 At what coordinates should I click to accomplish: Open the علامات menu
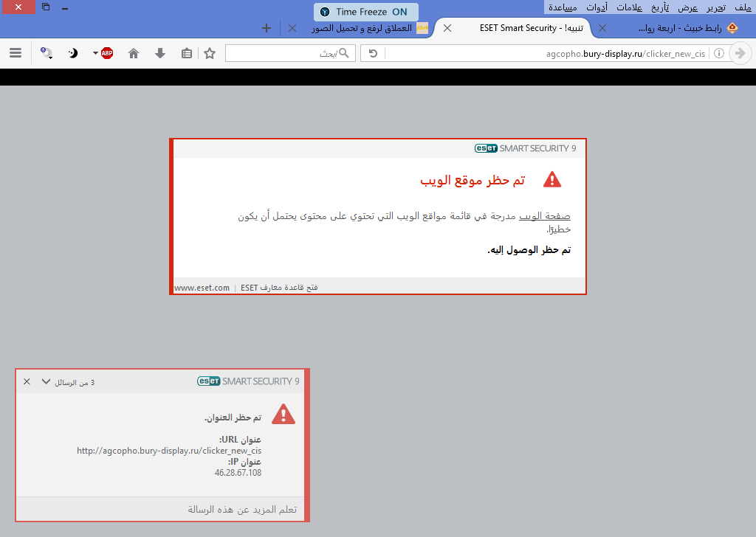click(629, 7)
